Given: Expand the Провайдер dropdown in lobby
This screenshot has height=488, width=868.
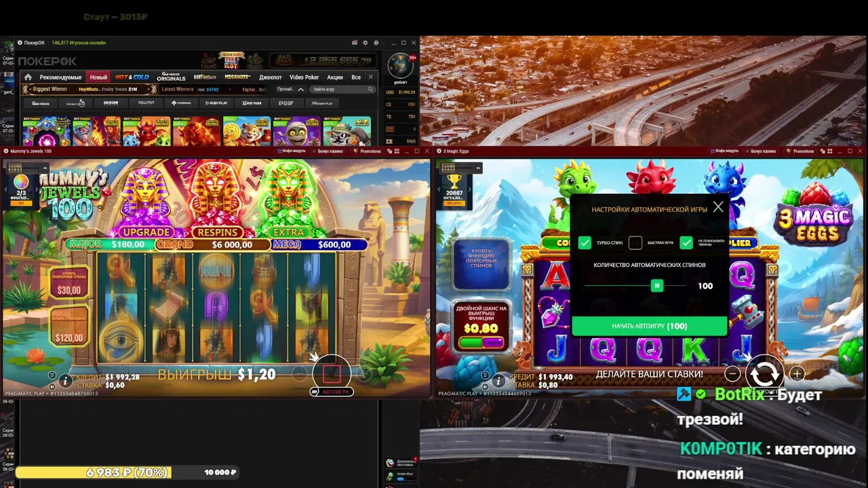Looking at the screenshot, I should coord(290,89).
